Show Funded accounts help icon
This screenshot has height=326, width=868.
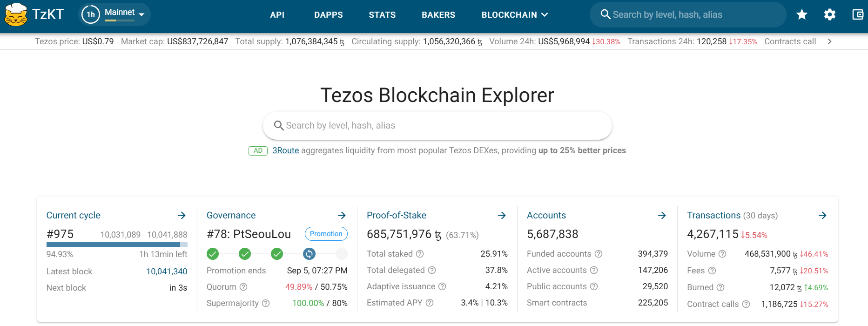pos(599,254)
